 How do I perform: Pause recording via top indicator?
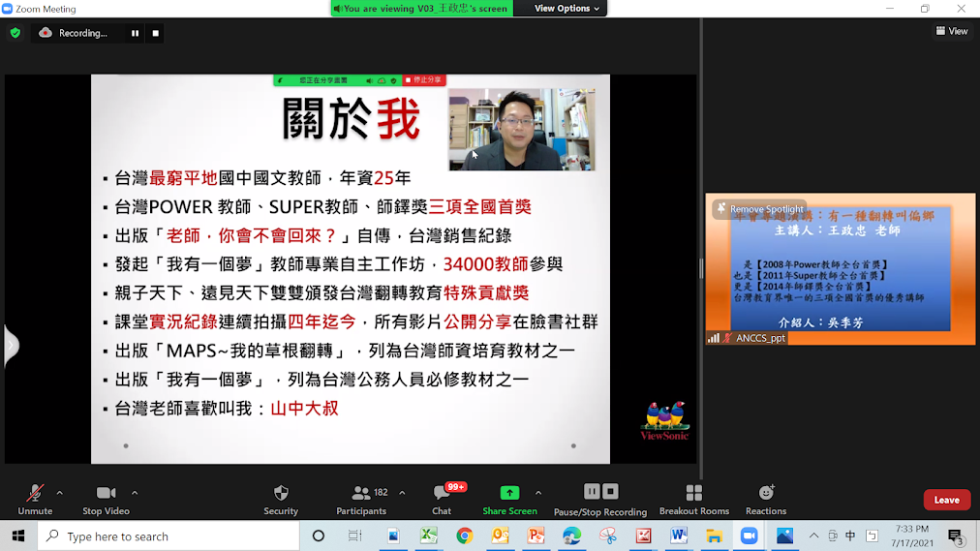coord(135,33)
